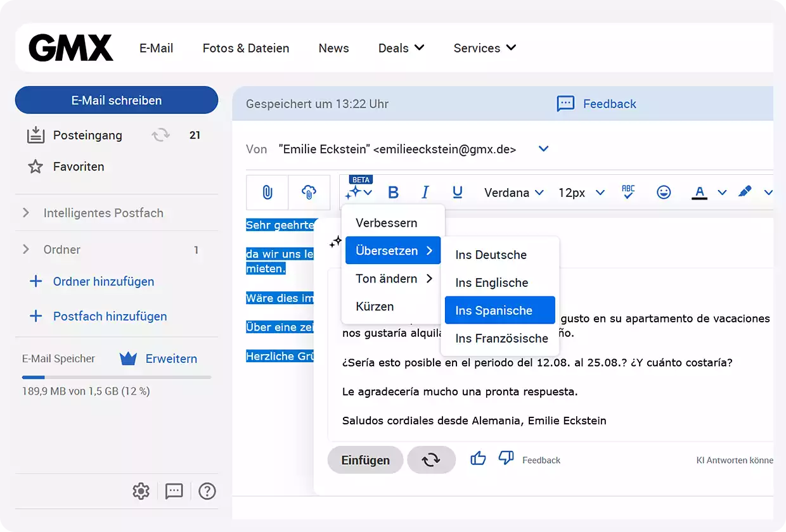Click the crown upgrade icon
This screenshot has width=786, height=532.
coord(129,359)
